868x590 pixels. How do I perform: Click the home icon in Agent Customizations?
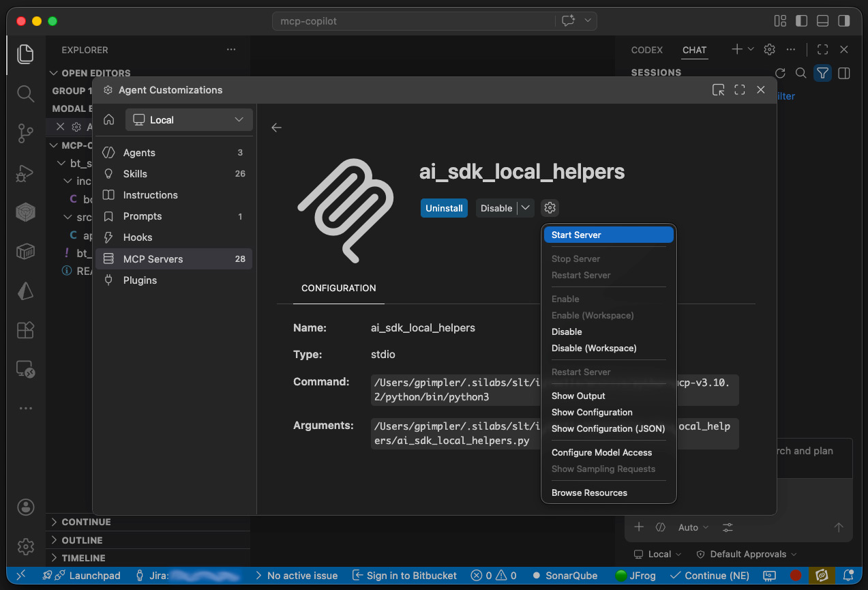click(109, 119)
